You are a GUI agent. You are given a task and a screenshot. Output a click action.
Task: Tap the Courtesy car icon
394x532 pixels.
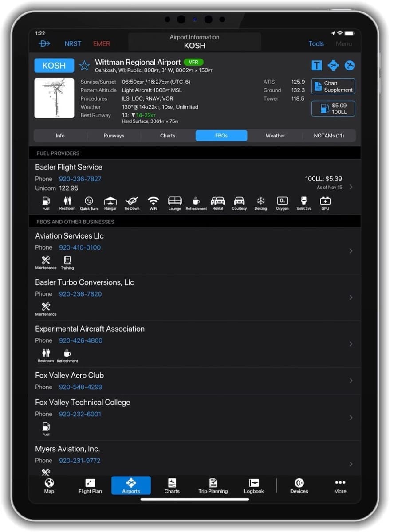click(x=239, y=203)
